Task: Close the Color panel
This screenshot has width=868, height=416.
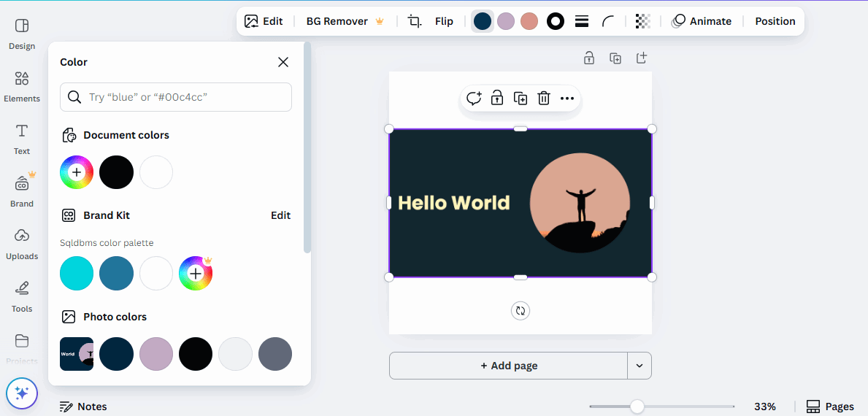Action: 283,62
